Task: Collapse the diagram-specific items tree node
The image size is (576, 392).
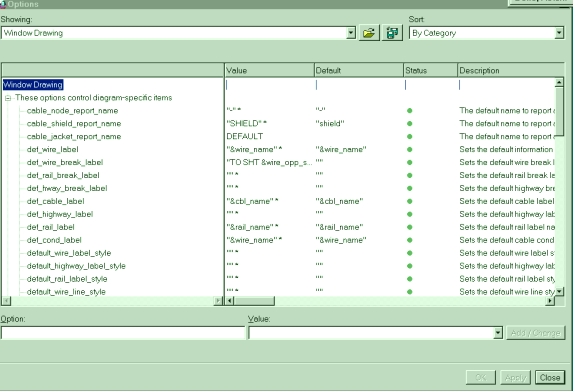Action: (x=8, y=98)
